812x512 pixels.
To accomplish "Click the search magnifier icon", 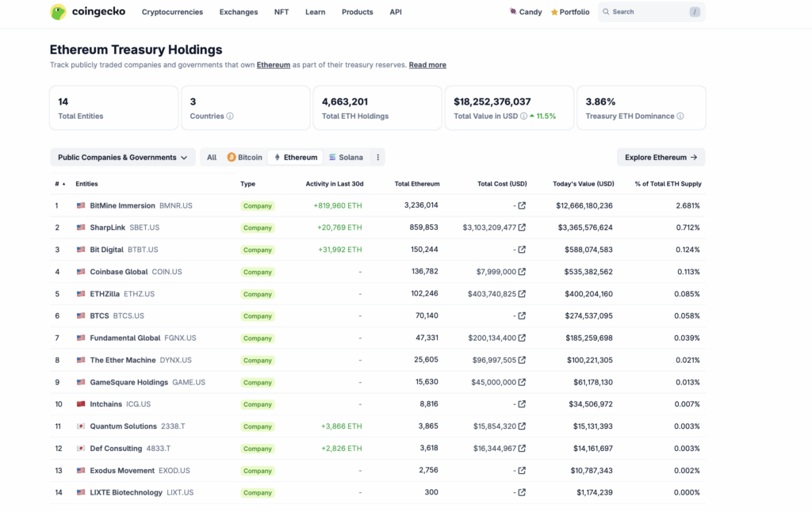I will point(606,11).
